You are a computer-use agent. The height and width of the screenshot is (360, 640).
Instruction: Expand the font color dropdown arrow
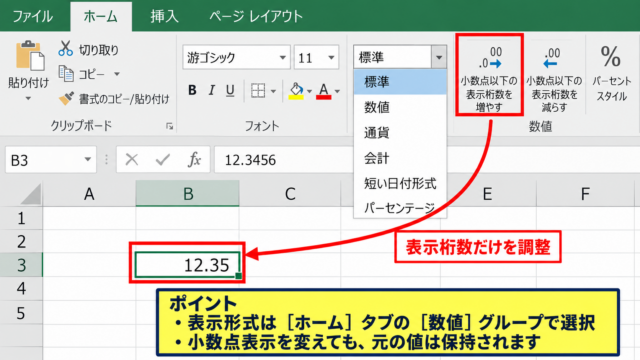[337, 91]
